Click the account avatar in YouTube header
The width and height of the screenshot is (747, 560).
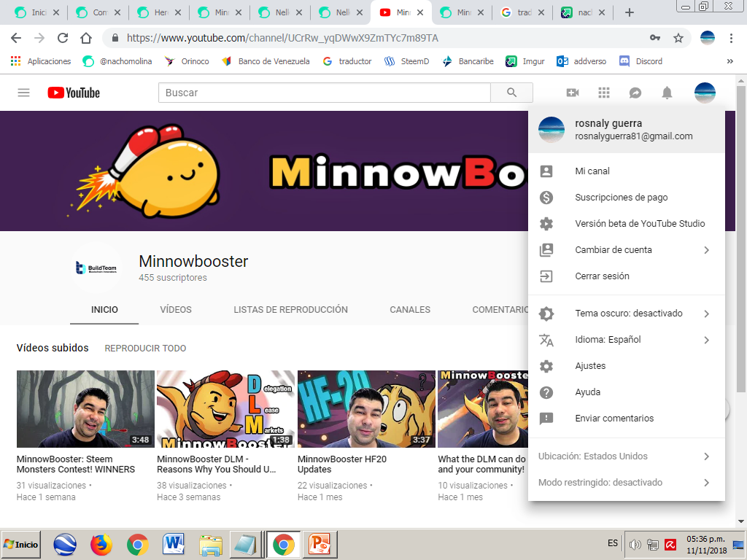[705, 93]
